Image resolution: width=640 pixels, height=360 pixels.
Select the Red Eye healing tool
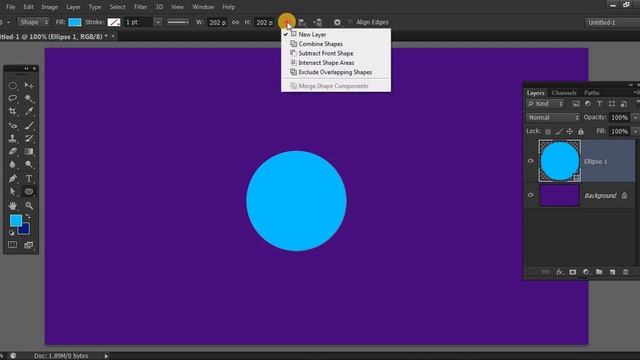(13, 126)
